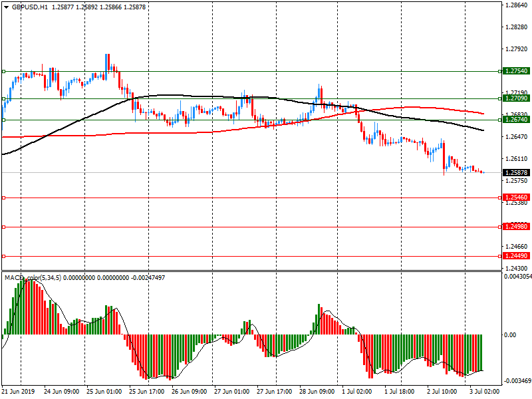Select the 1.24980 red support level label
The width and height of the screenshot is (532, 399).
click(517, 227)
